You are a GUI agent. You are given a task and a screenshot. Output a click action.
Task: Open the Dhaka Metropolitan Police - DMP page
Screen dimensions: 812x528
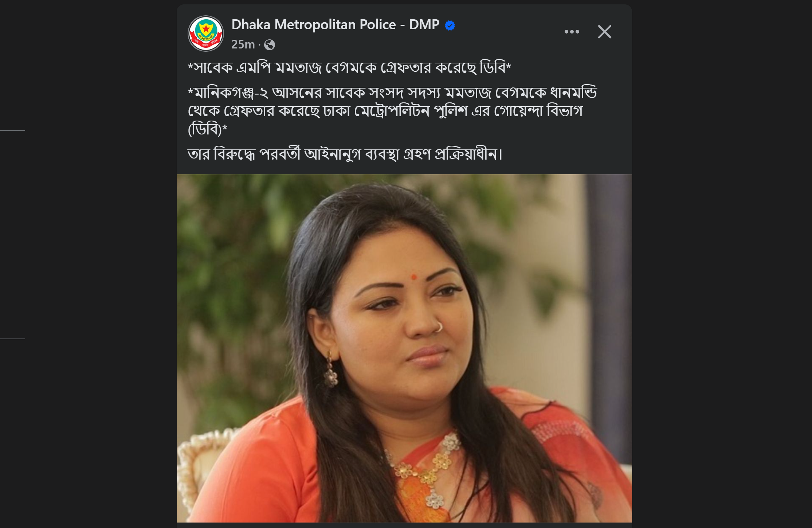coord(335,25)
